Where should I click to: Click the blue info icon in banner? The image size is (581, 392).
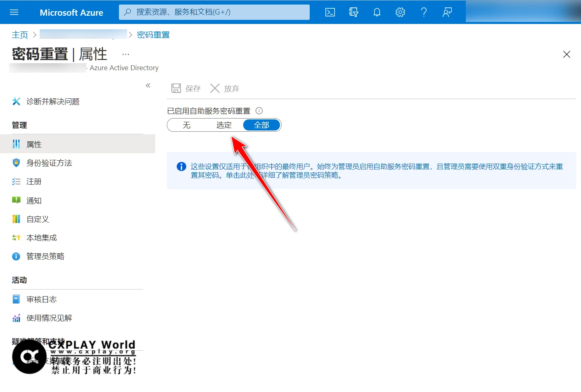tap(181, 166)
